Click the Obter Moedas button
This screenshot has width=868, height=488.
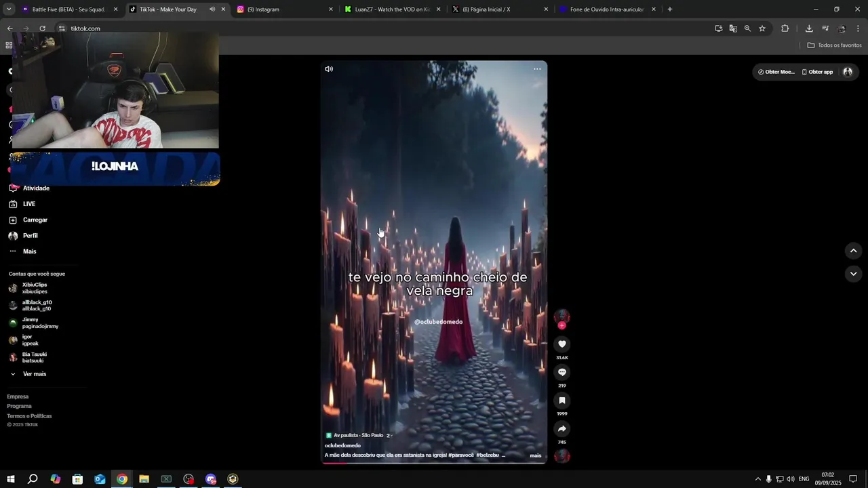coord(776,72)
